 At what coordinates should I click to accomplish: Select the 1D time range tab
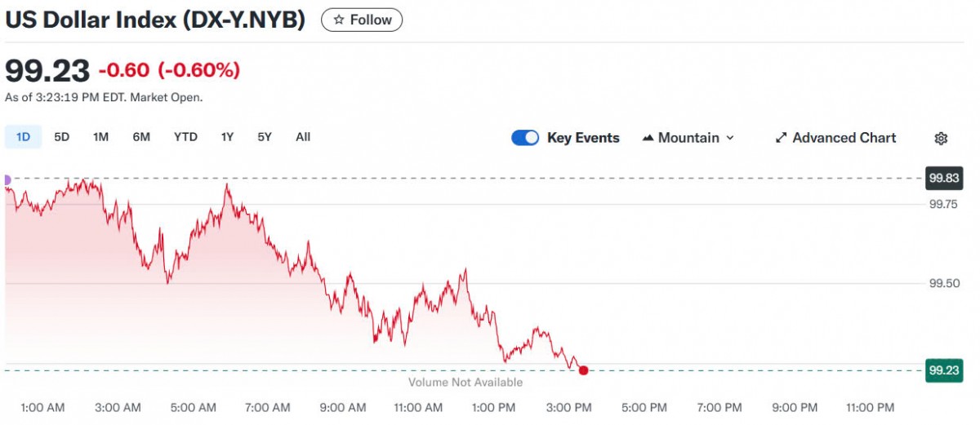(23, 137)
